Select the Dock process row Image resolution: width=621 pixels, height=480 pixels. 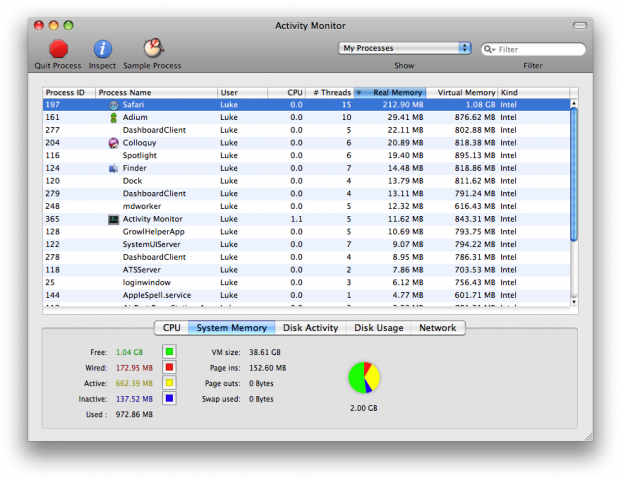(x=306, y=181)
